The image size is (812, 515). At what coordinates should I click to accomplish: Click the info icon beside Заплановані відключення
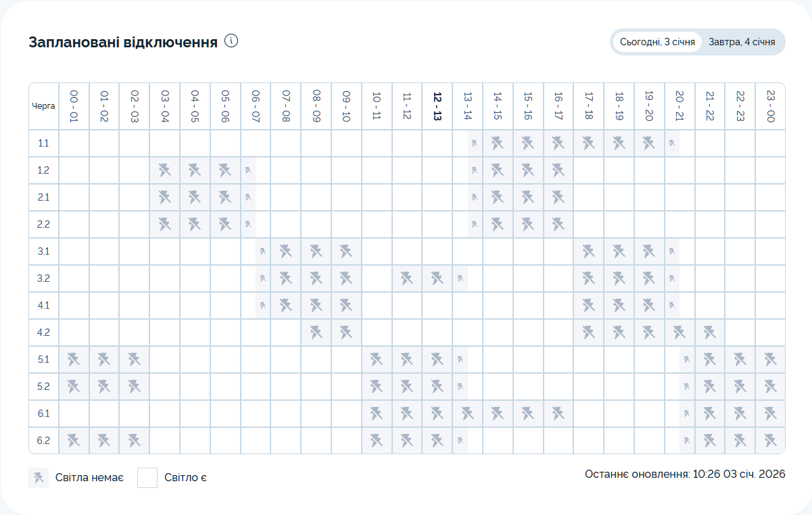(231, 41)
